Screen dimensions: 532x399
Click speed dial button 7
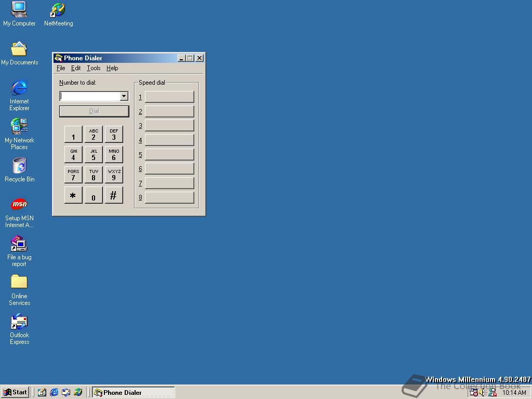point(169,183)
